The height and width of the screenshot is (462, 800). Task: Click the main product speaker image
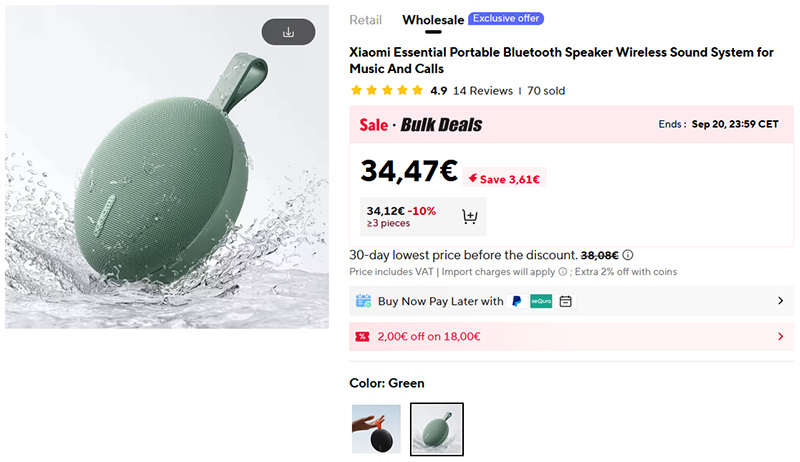167,167
